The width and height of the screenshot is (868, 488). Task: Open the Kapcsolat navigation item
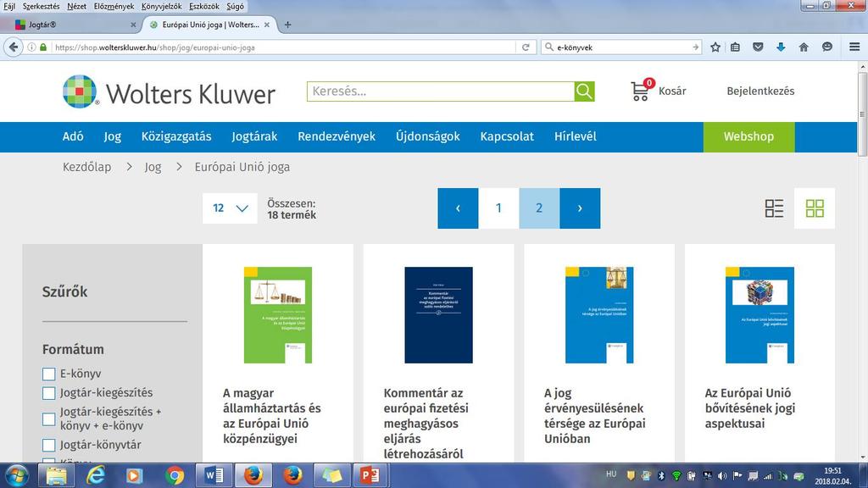(x=507, y=136)
